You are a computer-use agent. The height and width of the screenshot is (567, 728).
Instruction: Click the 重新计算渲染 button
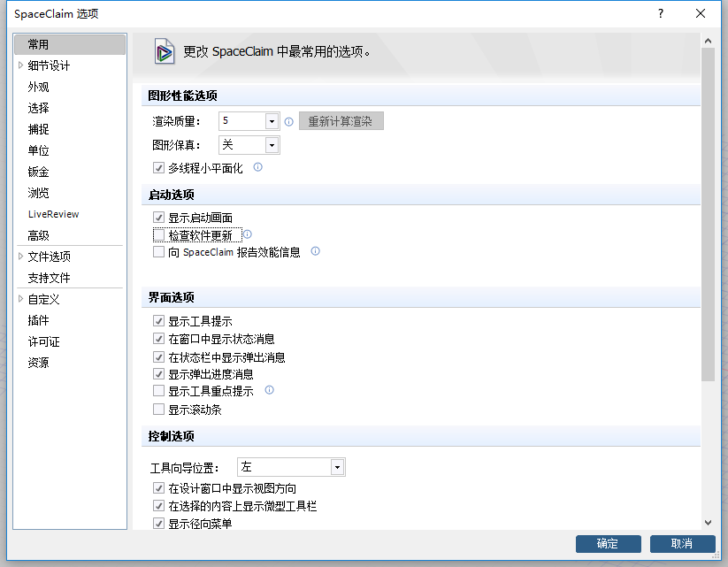point(341,121)
